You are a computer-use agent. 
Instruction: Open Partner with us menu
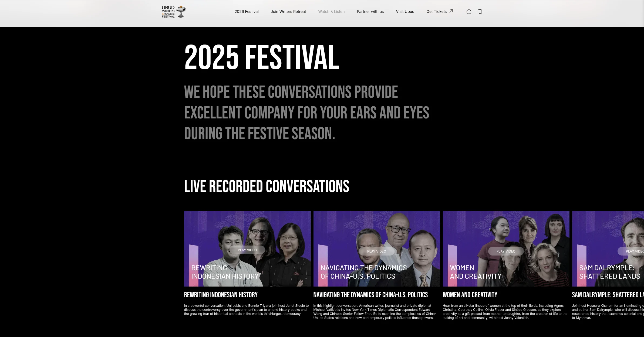click(370, 12)
